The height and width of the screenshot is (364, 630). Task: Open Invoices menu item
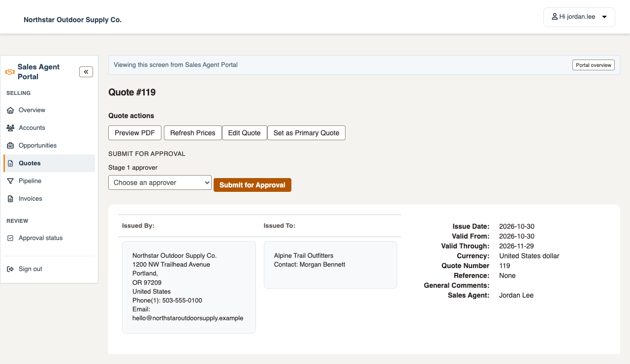49,199
